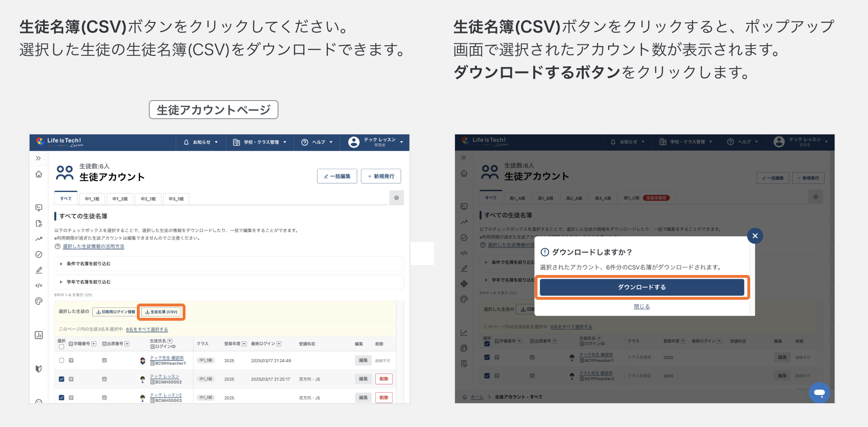Click the 生徒名簿 (CSV) download button
868x427 pixels.
pos(161,312)
